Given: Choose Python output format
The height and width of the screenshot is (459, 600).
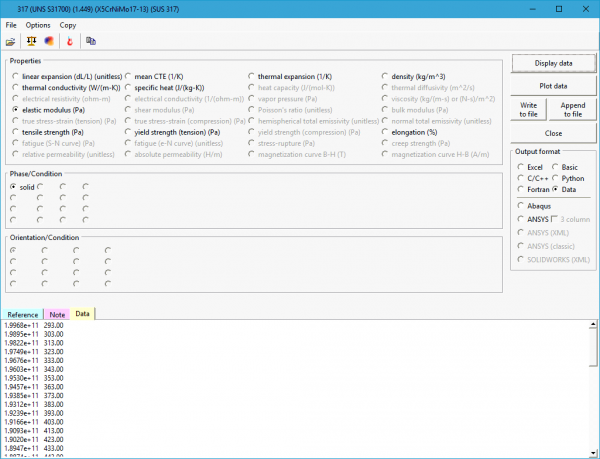Looking at the screenshot, I should [x=568, y=178].
